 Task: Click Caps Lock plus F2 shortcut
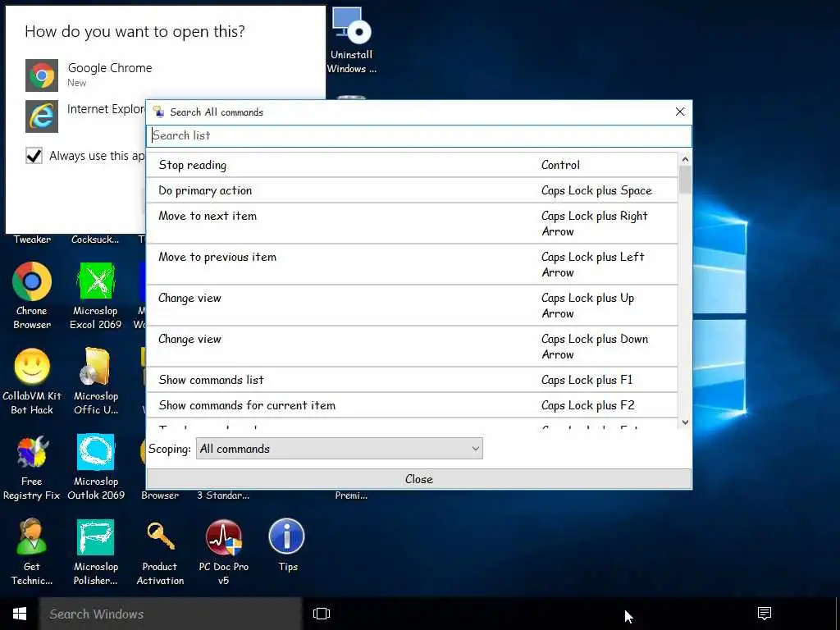click(587, 405)
